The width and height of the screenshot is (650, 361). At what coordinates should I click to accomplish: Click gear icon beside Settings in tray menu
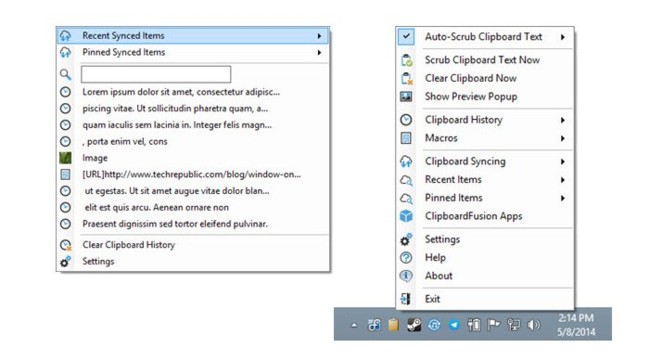pos(406,239)
